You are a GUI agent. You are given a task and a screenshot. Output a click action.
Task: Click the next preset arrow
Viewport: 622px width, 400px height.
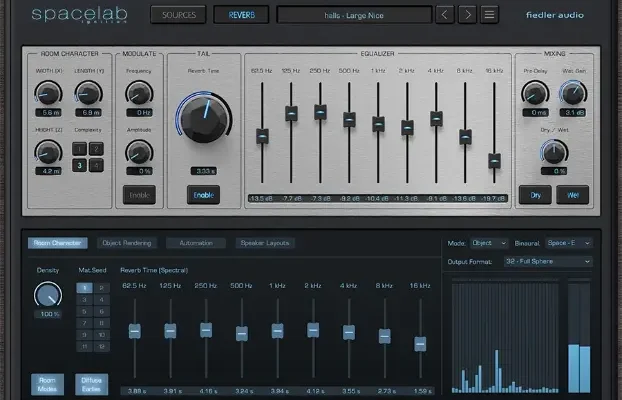point(466,15)
